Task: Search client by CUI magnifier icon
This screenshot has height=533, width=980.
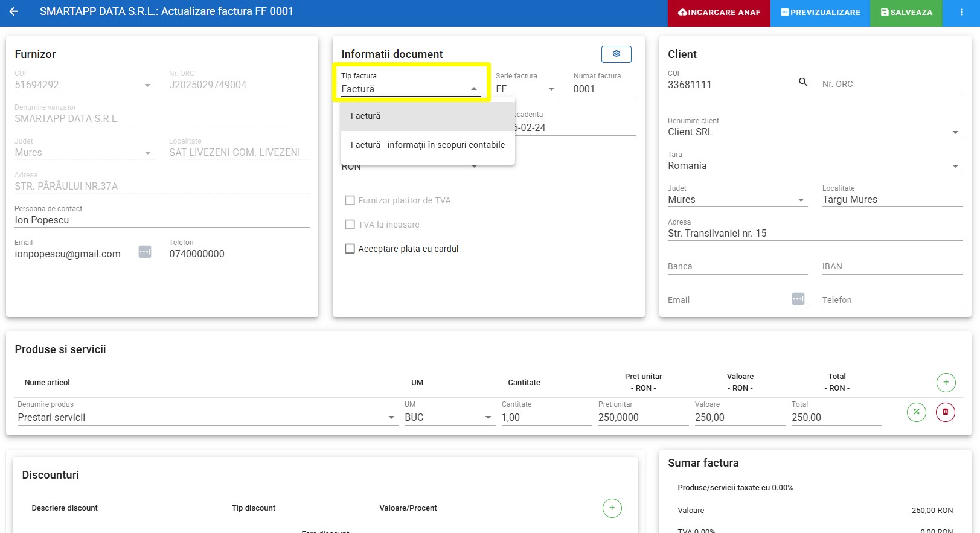Action: (802, 82)
